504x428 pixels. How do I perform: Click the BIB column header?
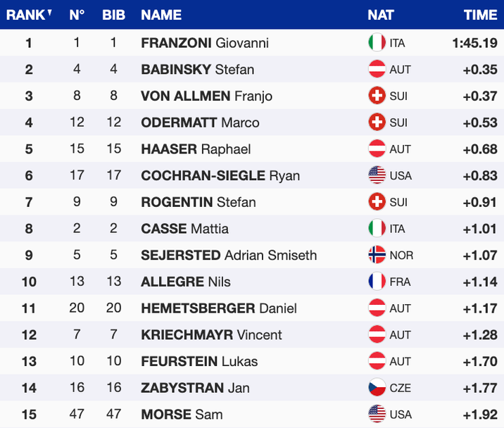[113, 15]
